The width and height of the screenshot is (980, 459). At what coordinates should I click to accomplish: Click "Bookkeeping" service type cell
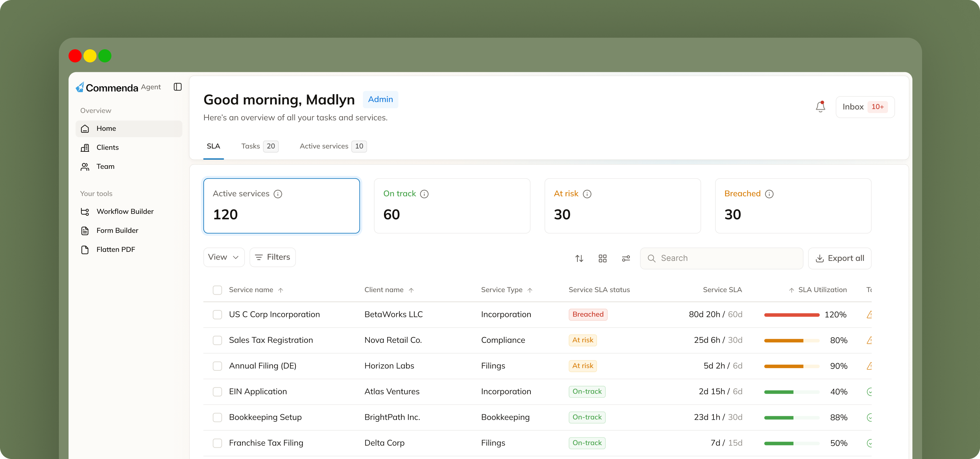(505, 417)
